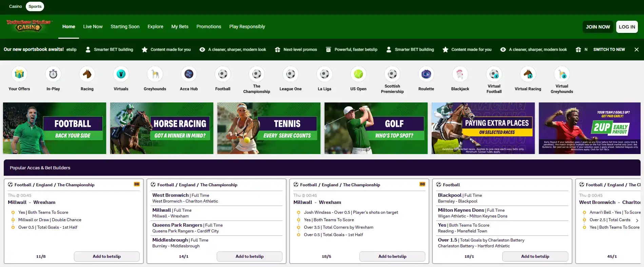Open the Promotions tab

click(209, 26)
